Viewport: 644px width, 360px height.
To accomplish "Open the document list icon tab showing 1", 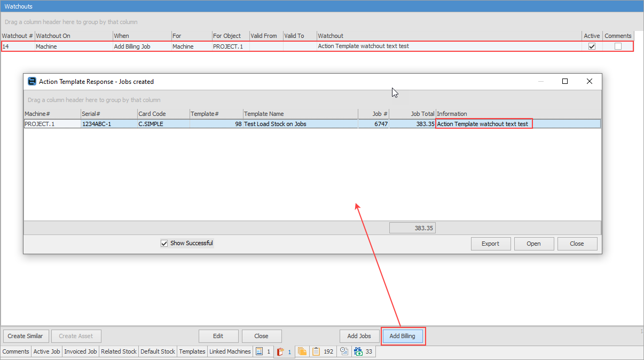I will [x=263, y=351].
